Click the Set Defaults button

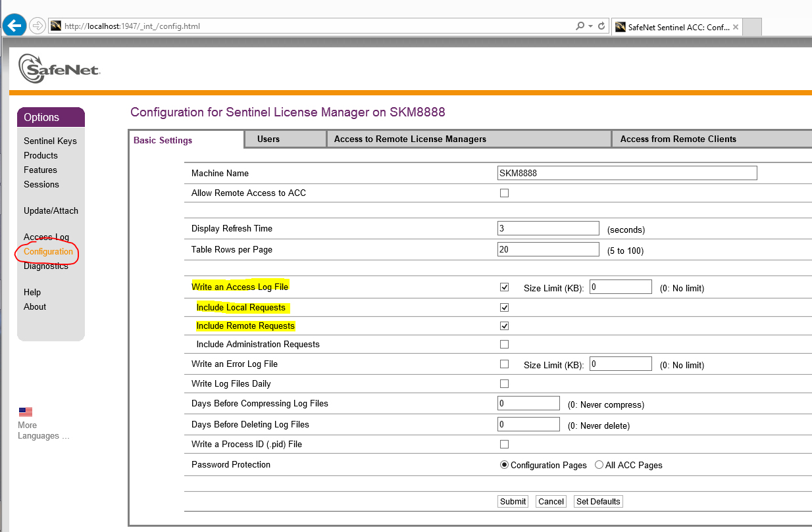tap(598, 502)
